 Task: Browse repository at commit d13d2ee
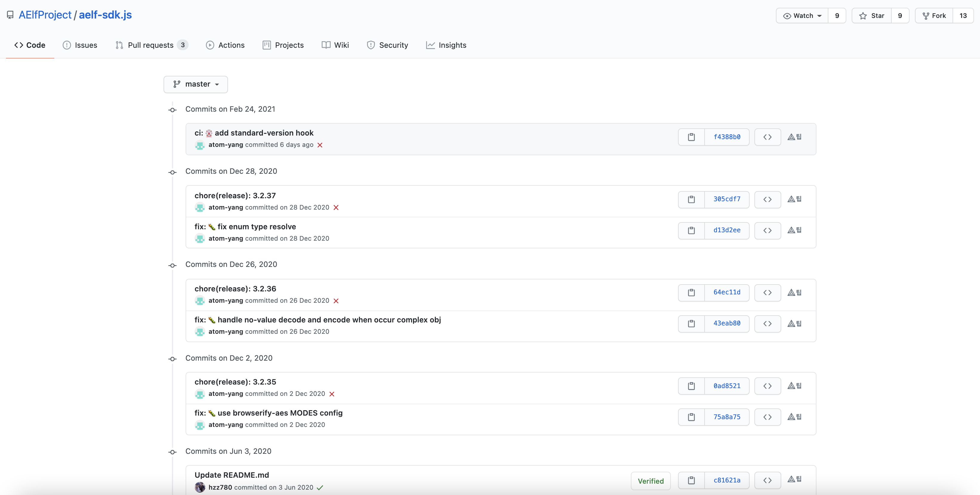click(x=767, y=230)
